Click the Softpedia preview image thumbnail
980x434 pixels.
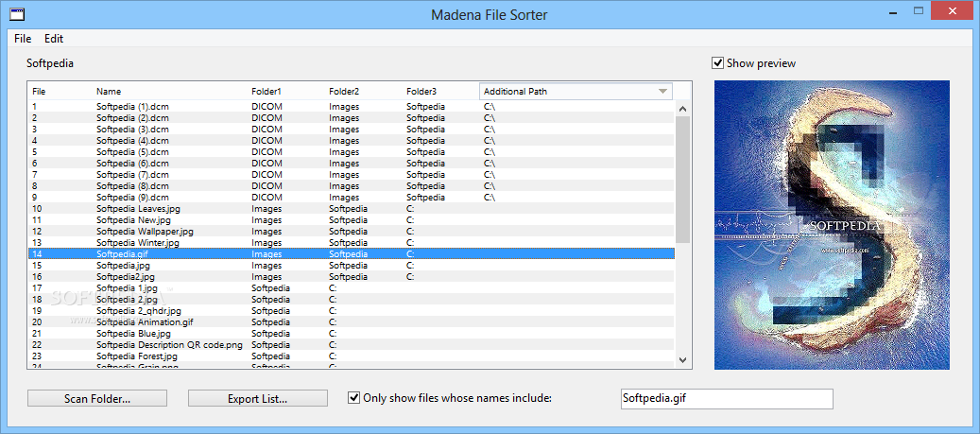(x=832, y=224)
